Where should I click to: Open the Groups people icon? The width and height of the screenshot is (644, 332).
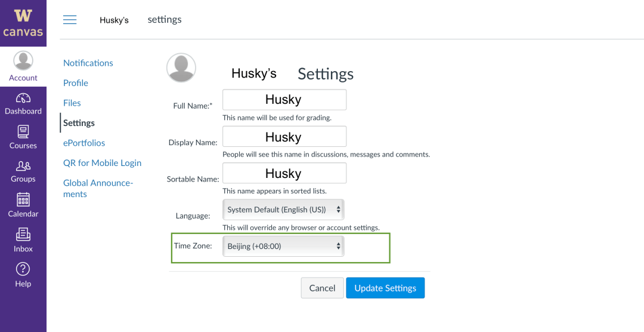tap(23, 165)
